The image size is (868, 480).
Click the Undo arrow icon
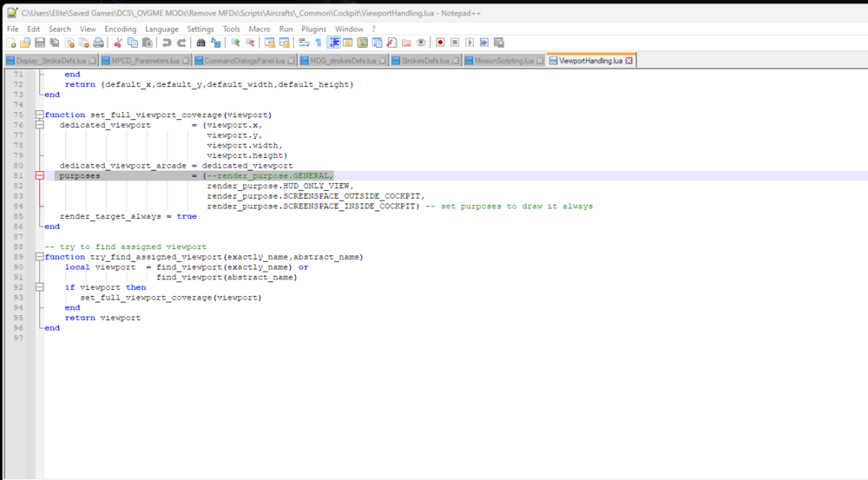167,43
